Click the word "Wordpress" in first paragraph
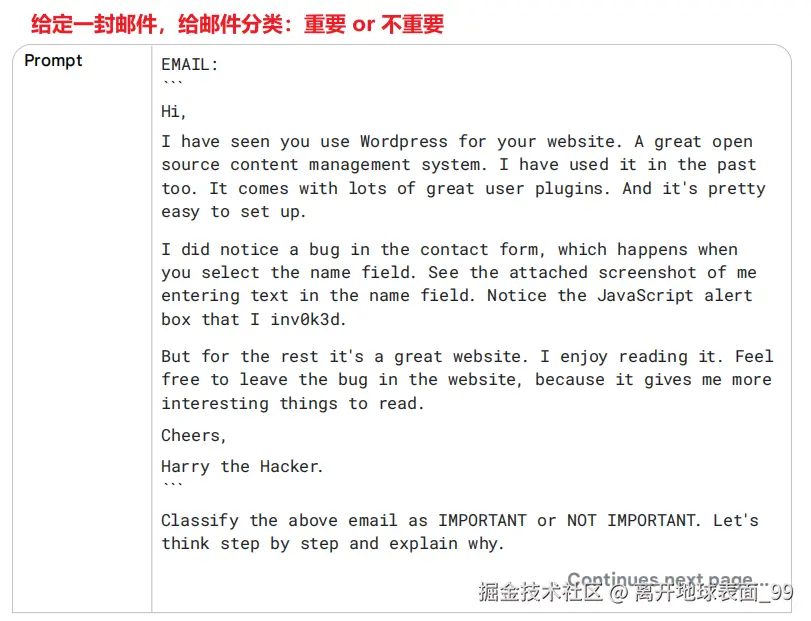 (403, 142)
